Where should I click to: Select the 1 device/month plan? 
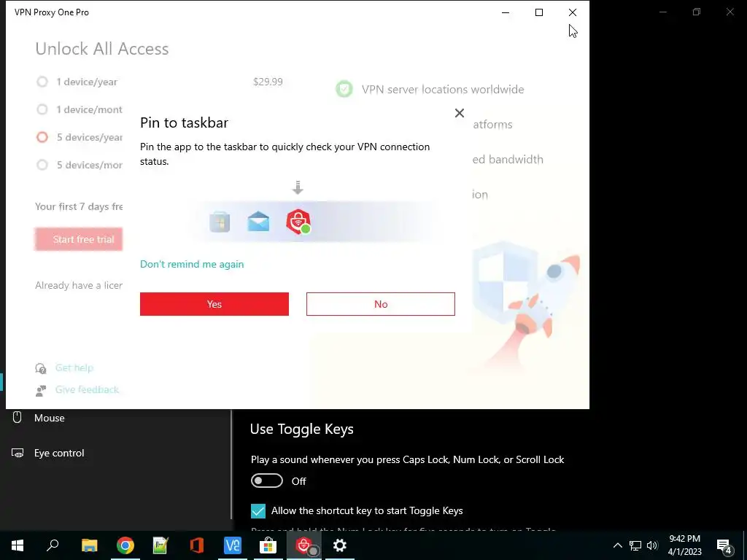coord(42,109)
